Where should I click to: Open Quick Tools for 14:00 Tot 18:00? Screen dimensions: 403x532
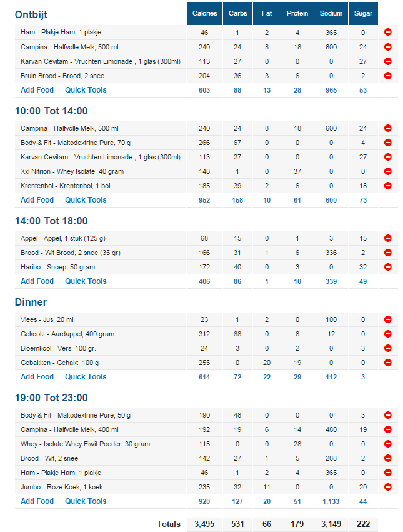click(x=86, y=281)
